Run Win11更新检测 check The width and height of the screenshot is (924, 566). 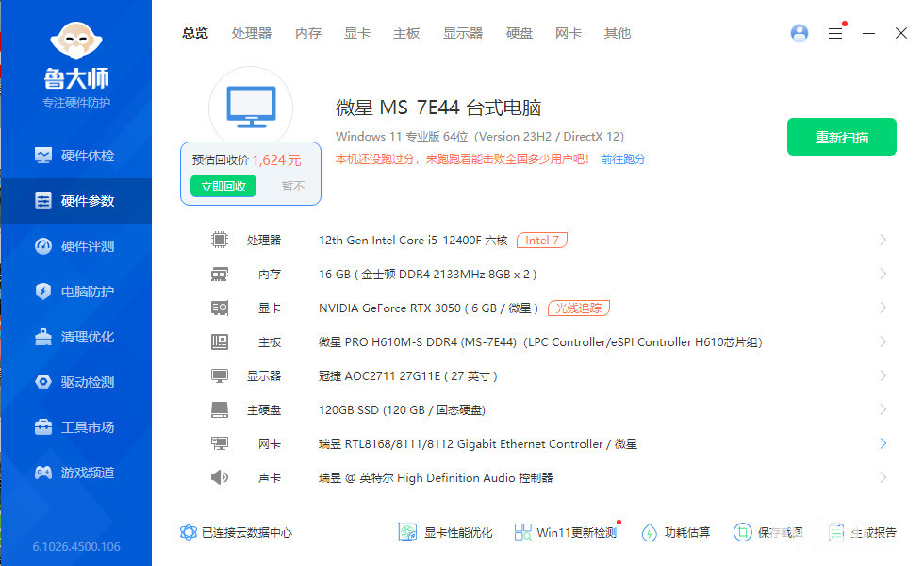pos(566,533)
